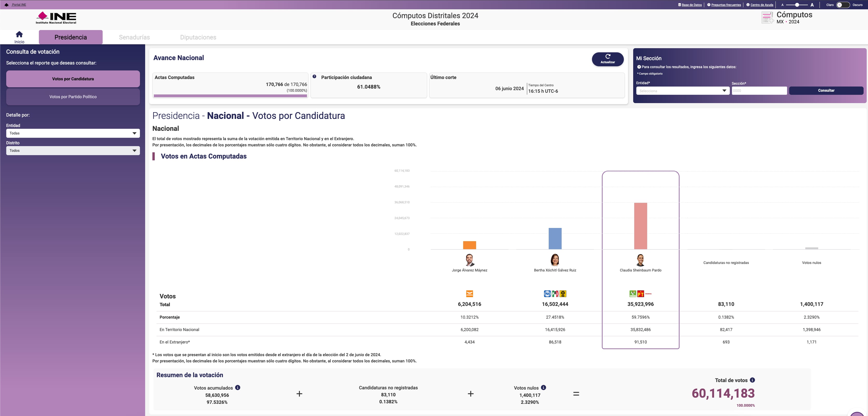This screenshot has height=416, width=868.
Task: Click the grand total 60,114,183
Action: click(723, 393)
